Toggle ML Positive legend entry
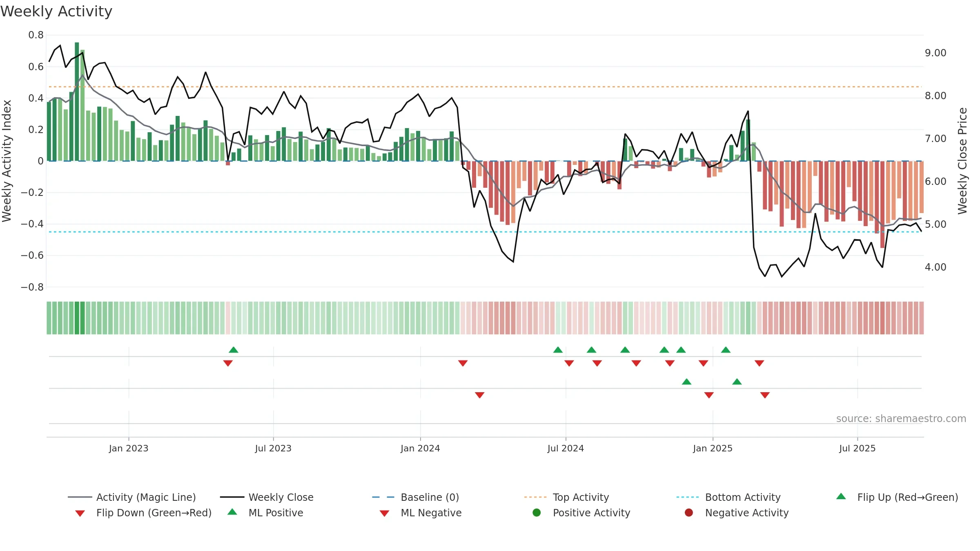The height and width of the screenshot is (551, 980). (x=265, y=513)
